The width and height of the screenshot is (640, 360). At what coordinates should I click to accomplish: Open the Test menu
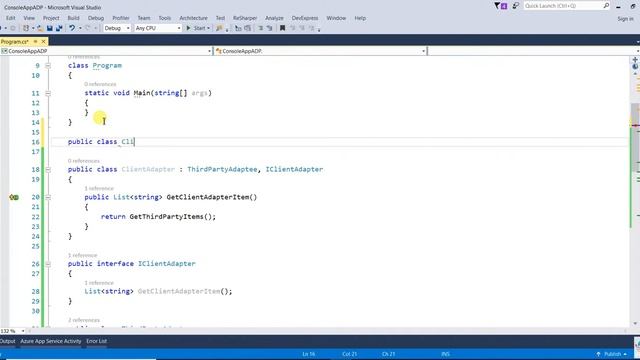click(x=220, y=18)
